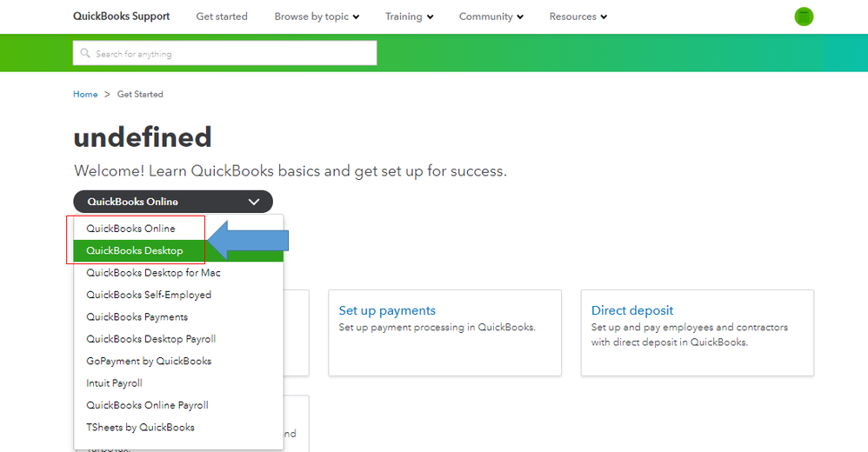The image size is (868, 452).
Task: Choose QuickBooks Payments option
Action: 178,317
